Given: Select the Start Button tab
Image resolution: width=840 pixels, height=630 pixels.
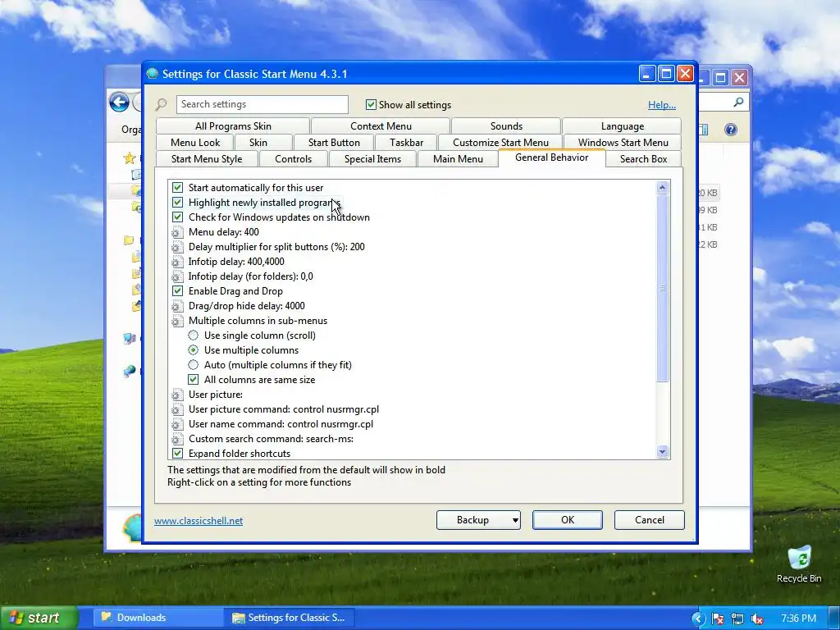Looking at the screenshot, I should coord(334,143).
